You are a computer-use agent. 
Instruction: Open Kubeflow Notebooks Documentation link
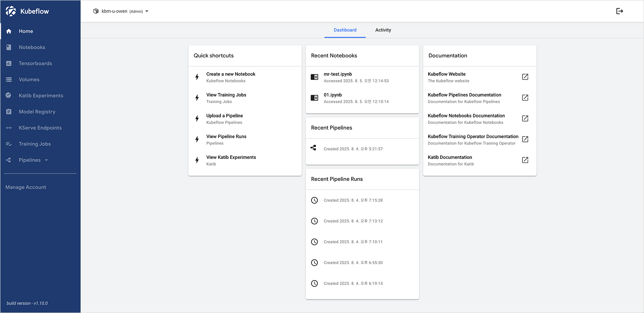click(480, 119)
